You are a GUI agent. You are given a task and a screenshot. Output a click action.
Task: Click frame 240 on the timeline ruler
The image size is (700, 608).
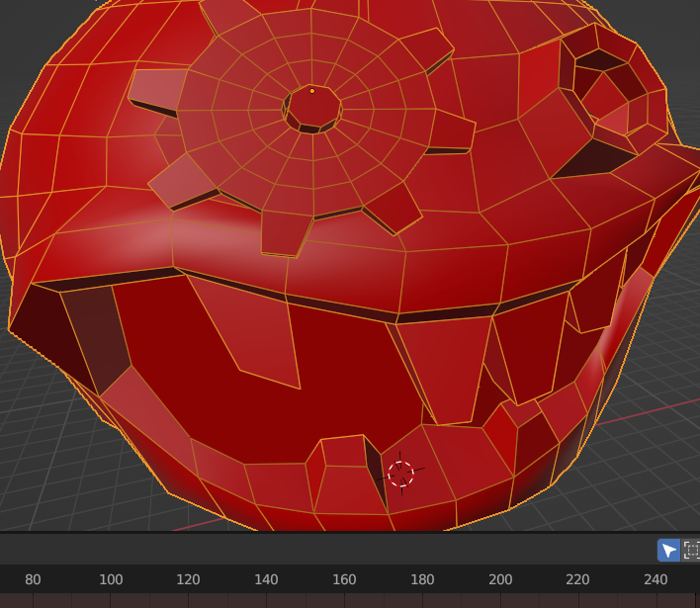point(656,579)
